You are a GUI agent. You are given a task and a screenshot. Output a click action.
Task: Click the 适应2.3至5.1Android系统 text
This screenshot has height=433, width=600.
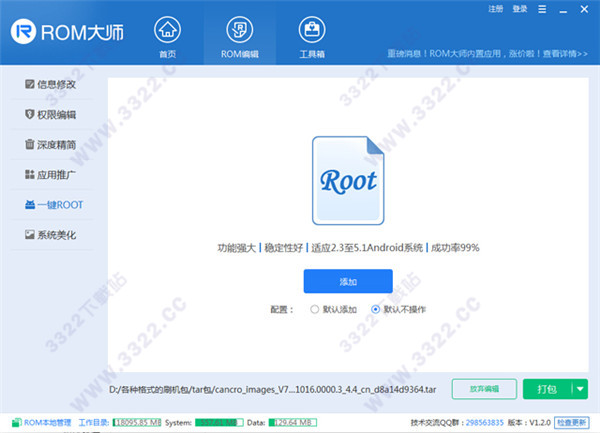[367, 248]
